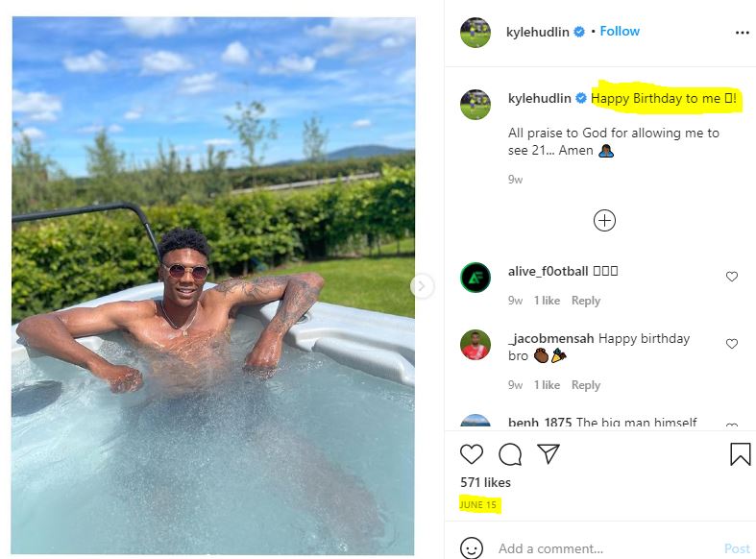Click the JUNE 15 post date
The width and height of the screenshot is (756, 559).
477,504
